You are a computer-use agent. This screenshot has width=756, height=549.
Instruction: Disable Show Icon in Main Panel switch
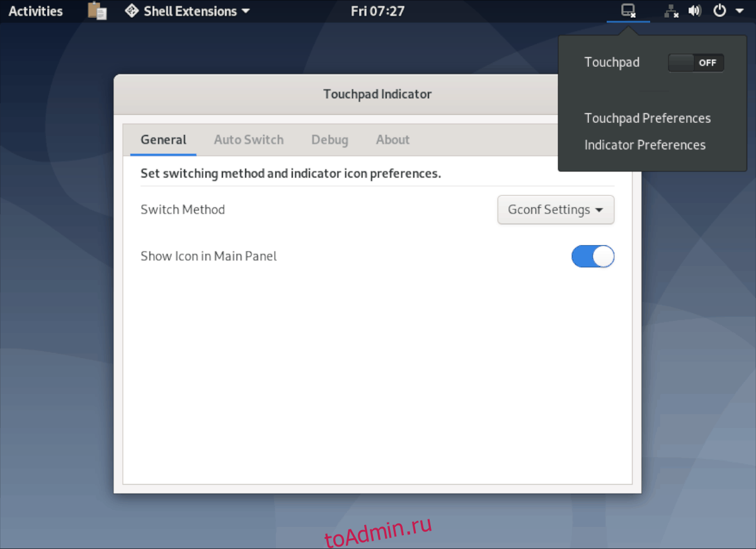click(593, 257)
